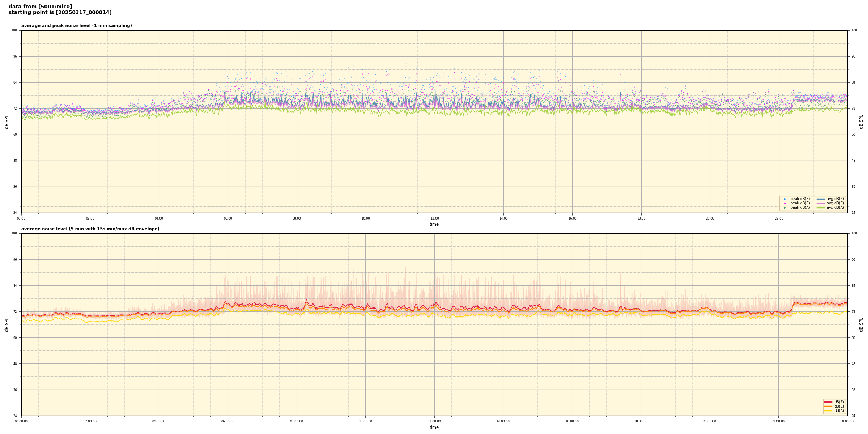Click the 12:00 tick label on top chart
868x434 pixels.
[x=434, y=218]
